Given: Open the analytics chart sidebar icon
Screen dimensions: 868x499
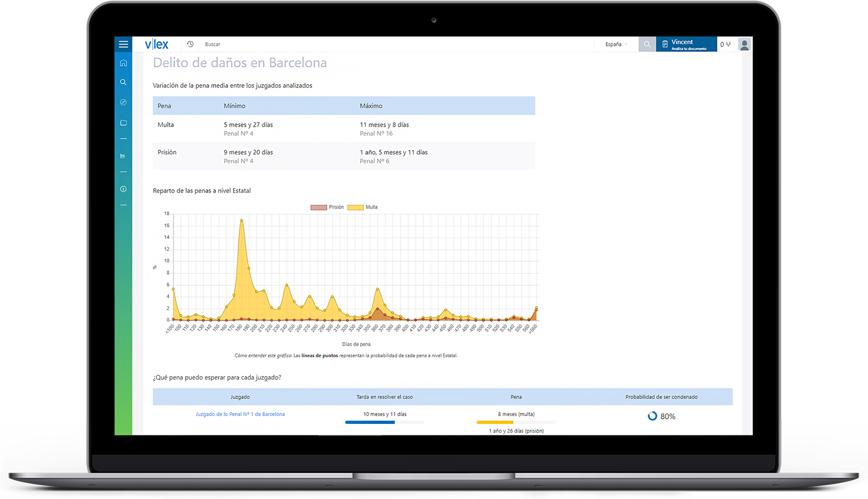Looking at the screenshot, I should [124, 156].
